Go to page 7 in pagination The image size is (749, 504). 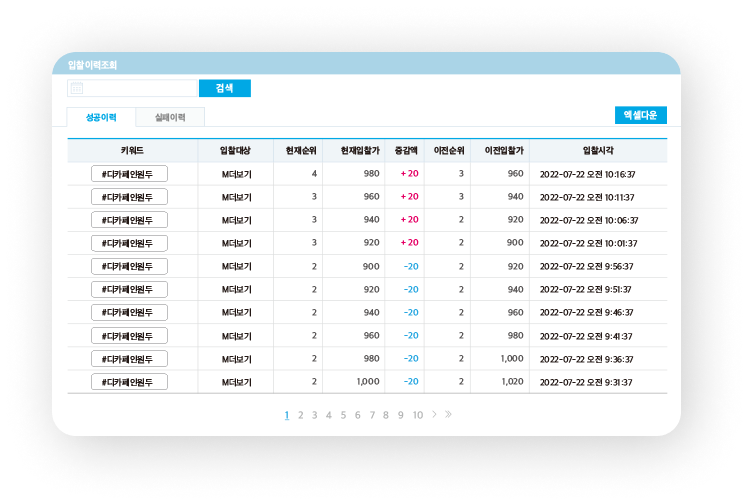tap(372, 415)
